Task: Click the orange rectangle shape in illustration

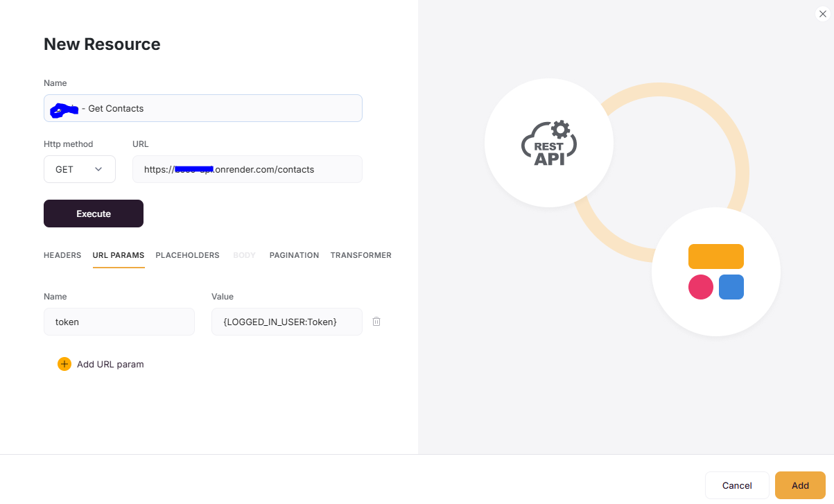Action: (x=716, y=257)
